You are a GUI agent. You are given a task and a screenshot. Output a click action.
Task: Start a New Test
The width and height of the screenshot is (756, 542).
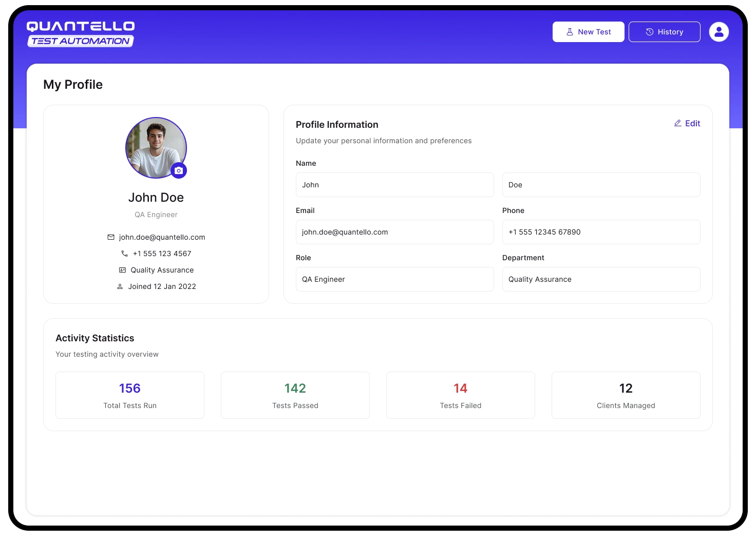coord(589,32)
